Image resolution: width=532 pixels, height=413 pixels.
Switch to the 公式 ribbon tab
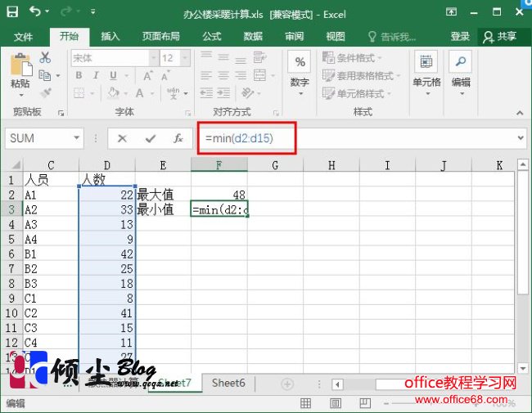212,36
